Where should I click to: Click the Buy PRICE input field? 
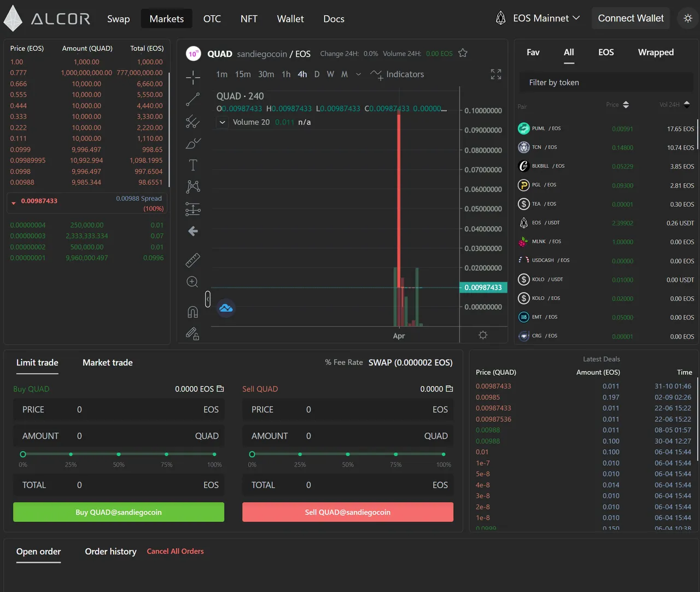click(119, 410)
